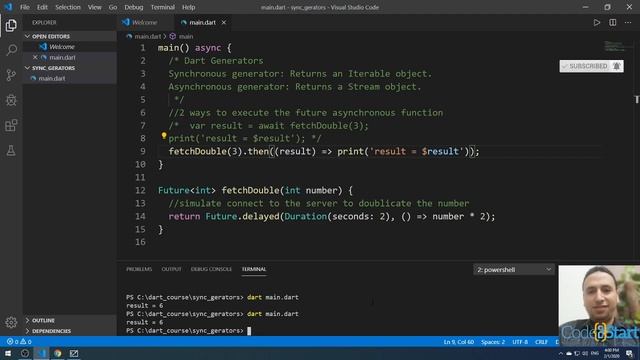Click the VS Code logo icon
This screenshot has height=360, width=640.
(x=8, y=7)
